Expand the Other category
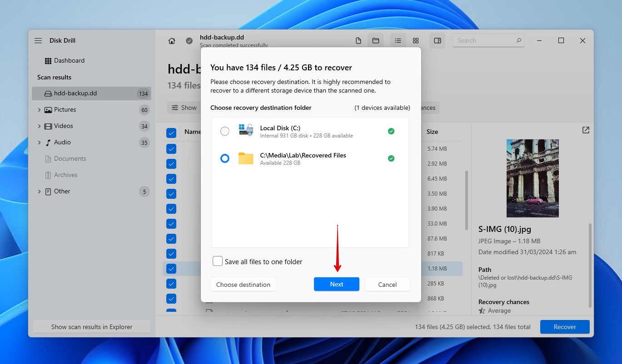 coord(39,191)
